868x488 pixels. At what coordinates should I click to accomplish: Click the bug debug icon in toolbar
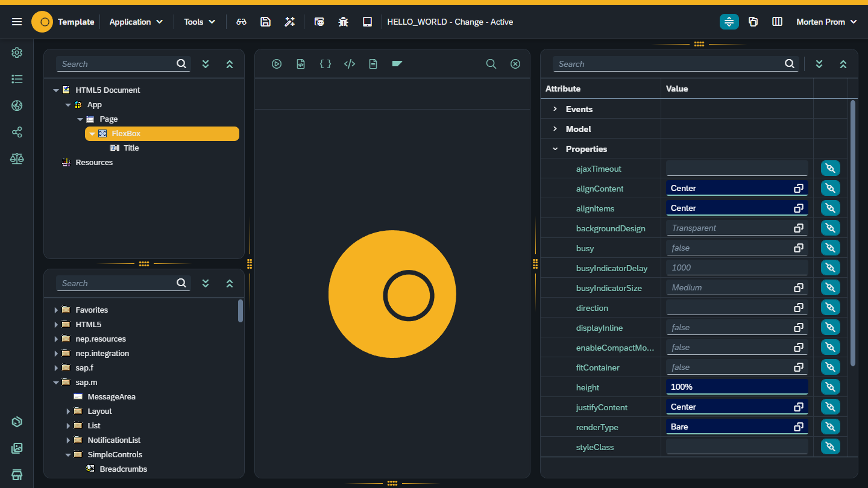[x=344, y=22]
